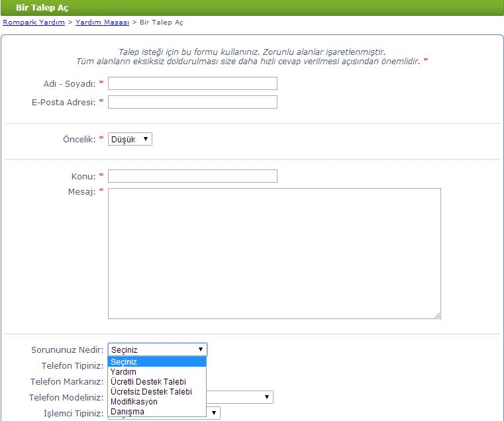Image resolution: width=504 pixels, height=421 pixels.
Task: Focus the large Mesaj text area
Action: tap(274, 253)
